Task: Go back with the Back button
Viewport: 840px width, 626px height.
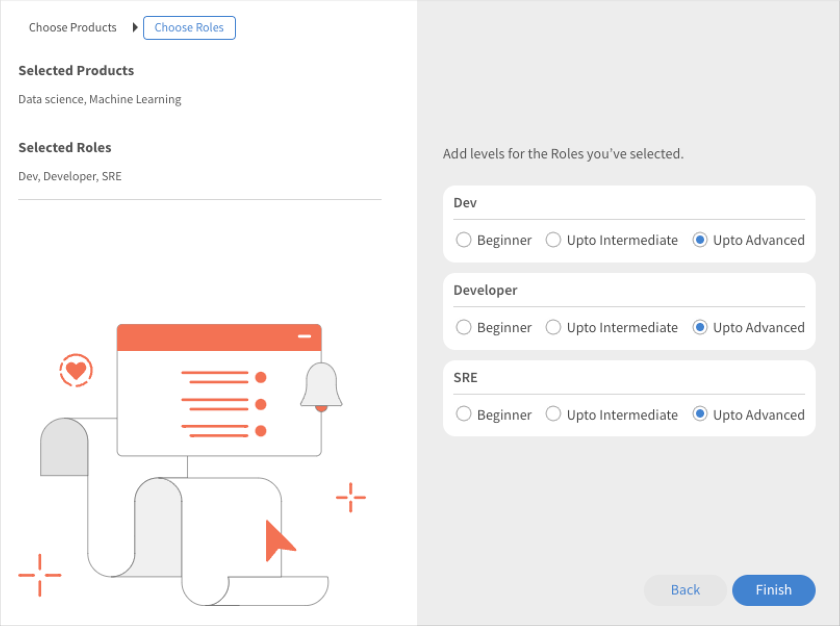Action: (685, 590)
